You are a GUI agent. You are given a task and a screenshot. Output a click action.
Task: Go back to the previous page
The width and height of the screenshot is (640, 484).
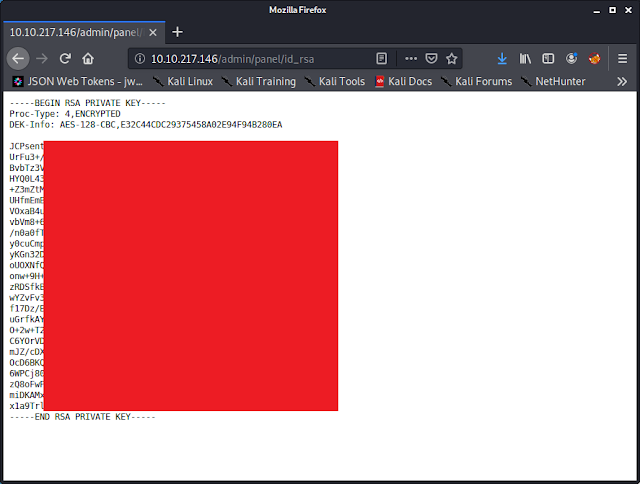click(x=18, y=59)
